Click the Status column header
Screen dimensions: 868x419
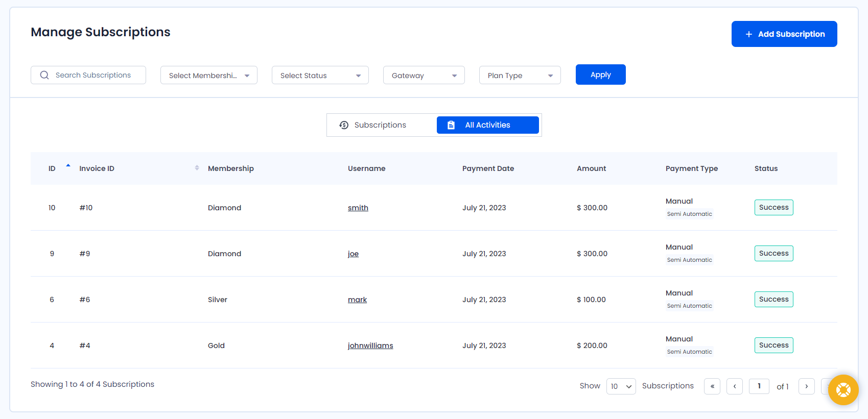pyautogui.click(x=766, y=168)
